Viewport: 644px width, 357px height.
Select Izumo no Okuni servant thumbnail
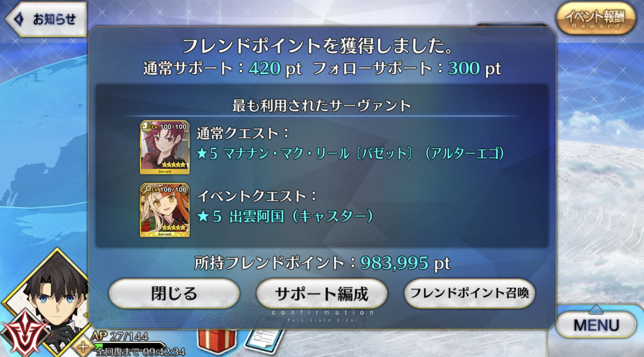pos(165,210)
